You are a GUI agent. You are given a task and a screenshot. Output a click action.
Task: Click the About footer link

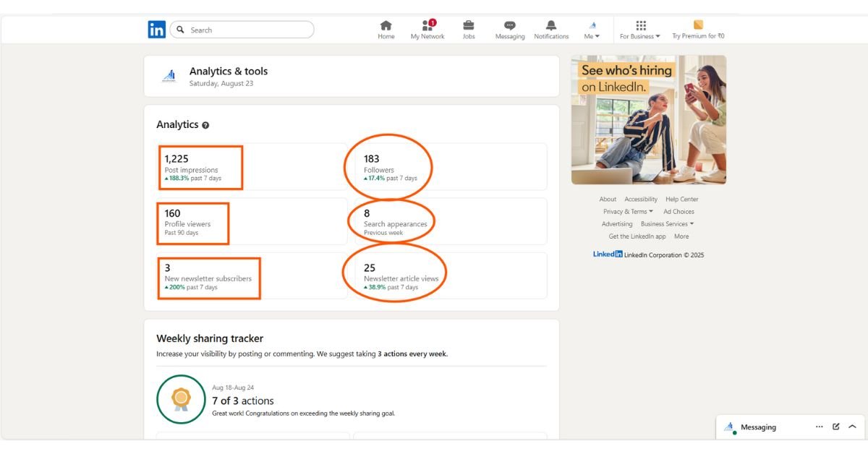coord(608,200)
